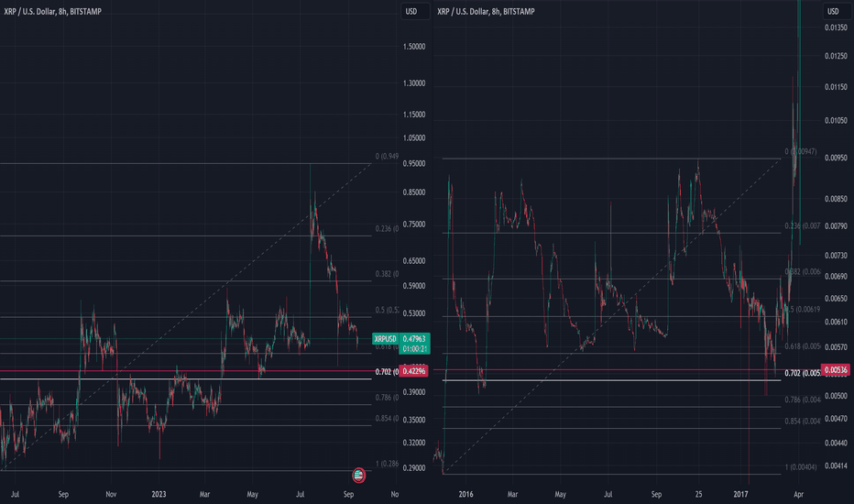
Task: Select the 0.5 (0.00619 Fibonacci label on right chart
Action: pyautogui.click(x=803, y=310)
